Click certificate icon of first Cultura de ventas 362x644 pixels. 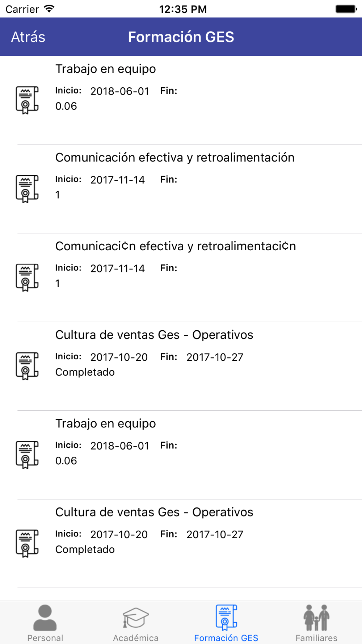tap(27, 366)
